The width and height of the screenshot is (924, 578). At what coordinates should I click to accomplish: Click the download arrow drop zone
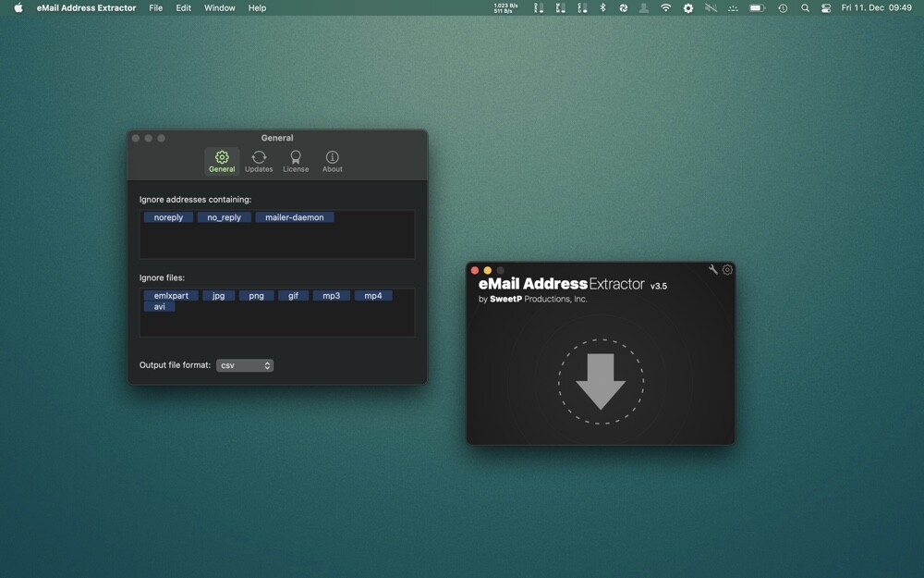pyautogui.click(x=602, y=382)
